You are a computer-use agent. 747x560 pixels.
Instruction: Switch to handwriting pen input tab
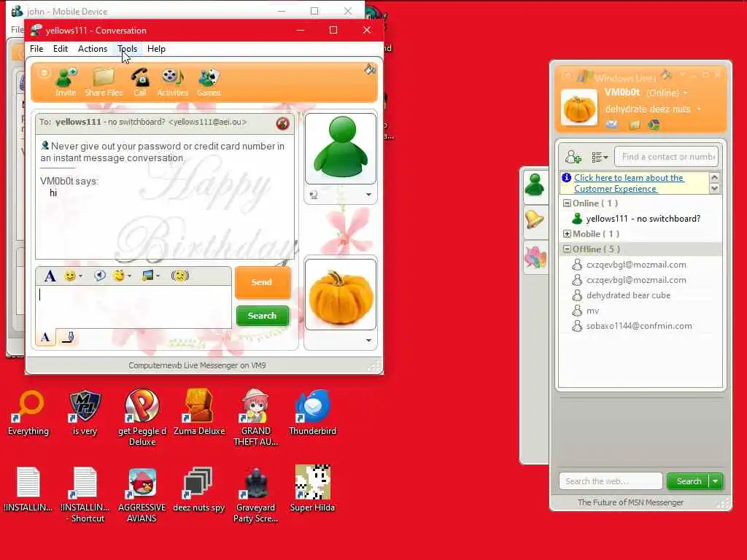pyautogui.click(x=68, y=338)
